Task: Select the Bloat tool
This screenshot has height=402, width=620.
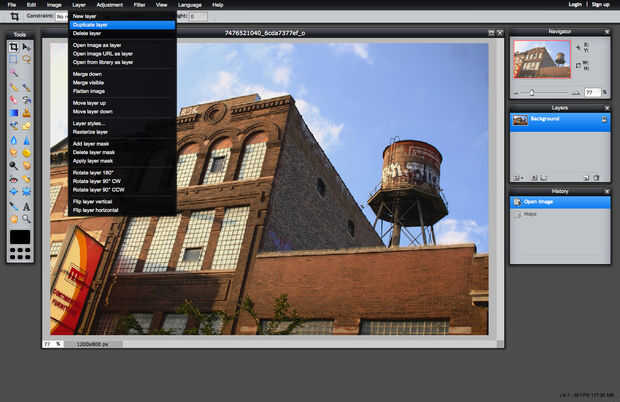Action: pyautogui.click(x=13, y=192)
